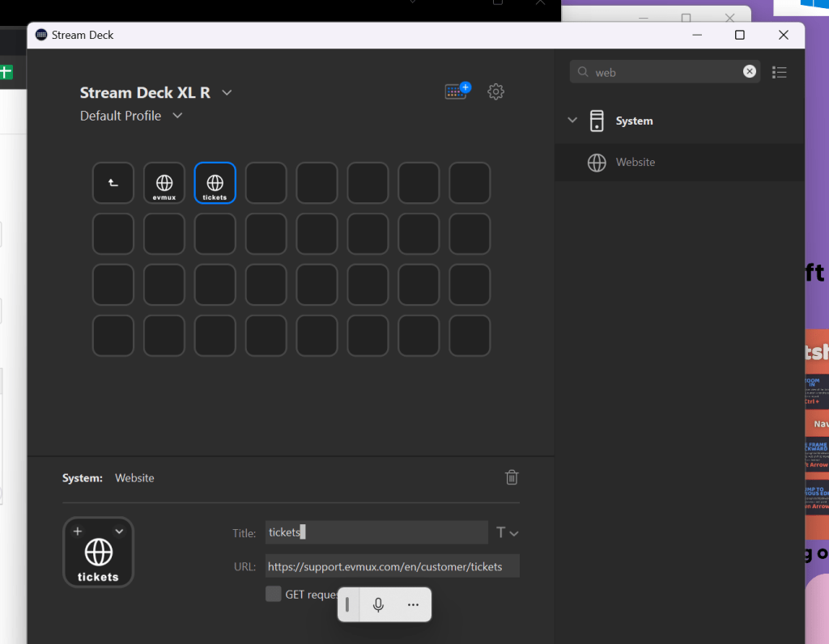Click the green plus icon in background window
The width and height of the screenshot is (829, 644).
pos(6,72)
